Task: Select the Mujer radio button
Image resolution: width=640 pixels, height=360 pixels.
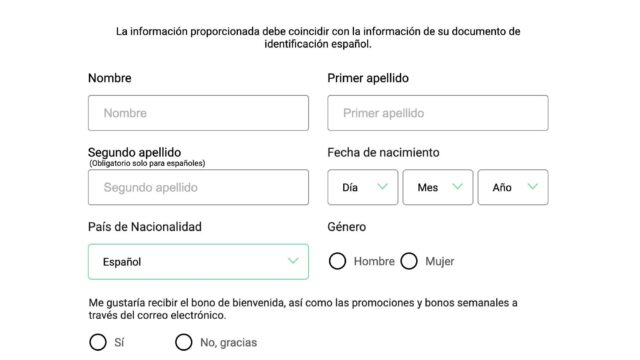Action: tap(409, 261)
